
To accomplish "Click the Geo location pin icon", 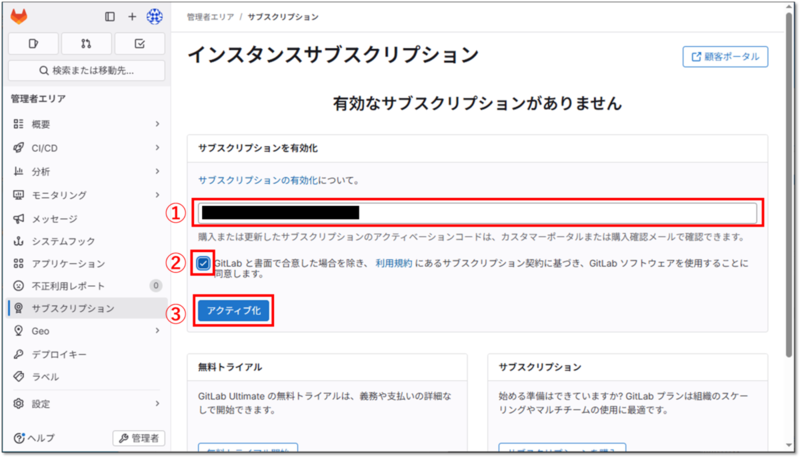I will (x=18, y=331).
